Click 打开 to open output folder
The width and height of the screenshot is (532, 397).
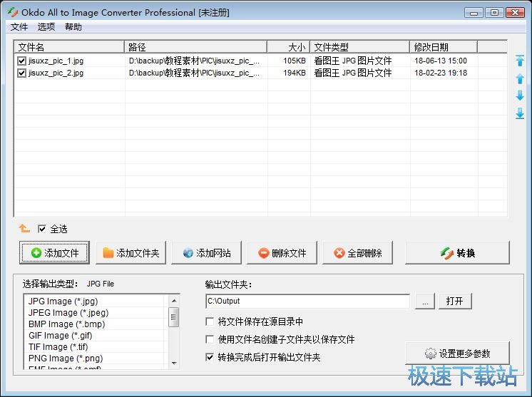pos(455,301)
